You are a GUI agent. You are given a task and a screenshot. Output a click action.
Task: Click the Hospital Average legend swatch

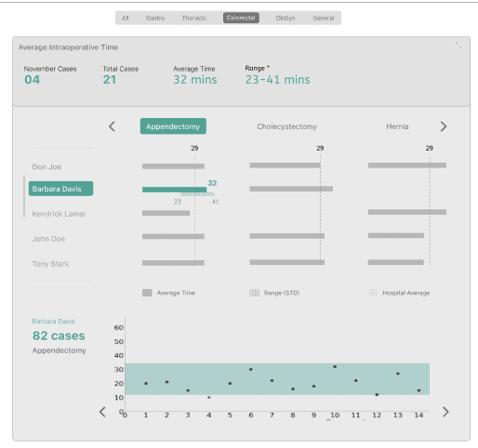(373, 293)
